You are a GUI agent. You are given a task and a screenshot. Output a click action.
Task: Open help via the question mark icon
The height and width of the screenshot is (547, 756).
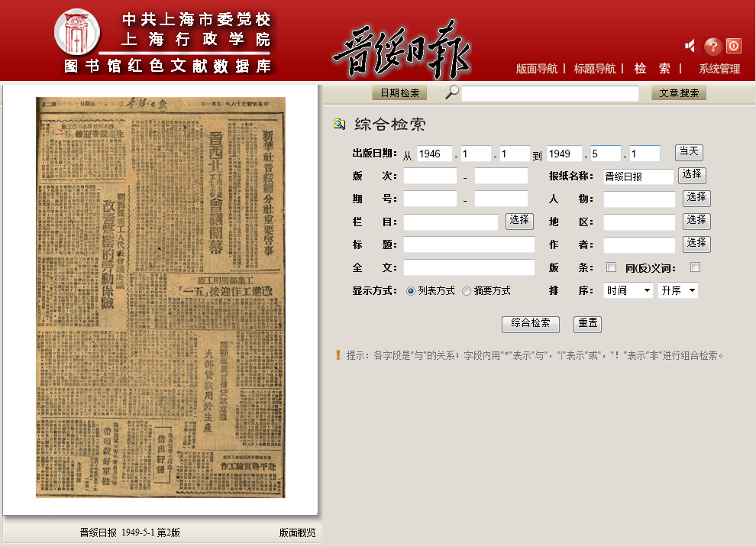712,47
